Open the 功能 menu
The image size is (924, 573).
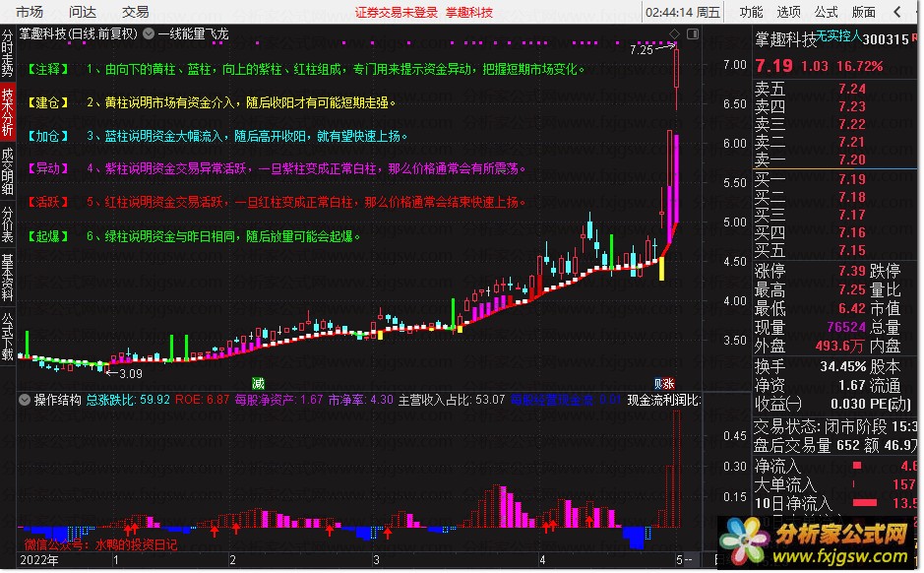point(752,12)
